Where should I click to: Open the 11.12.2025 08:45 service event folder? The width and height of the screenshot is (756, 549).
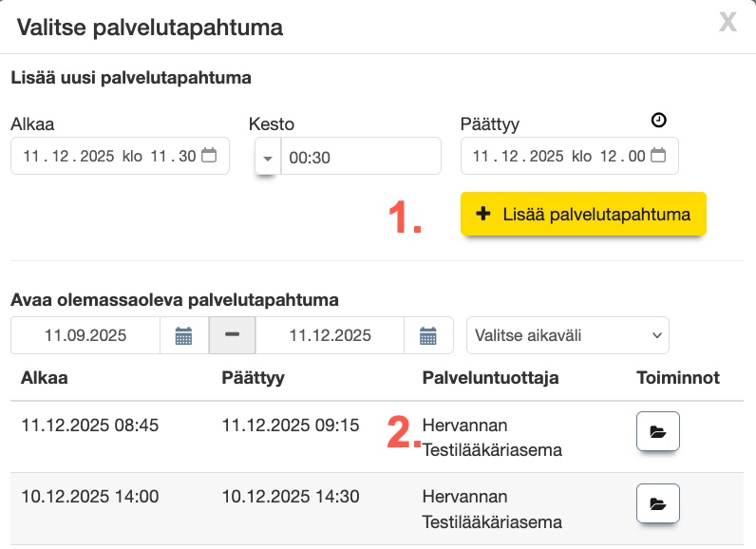(x=657, y=432)
